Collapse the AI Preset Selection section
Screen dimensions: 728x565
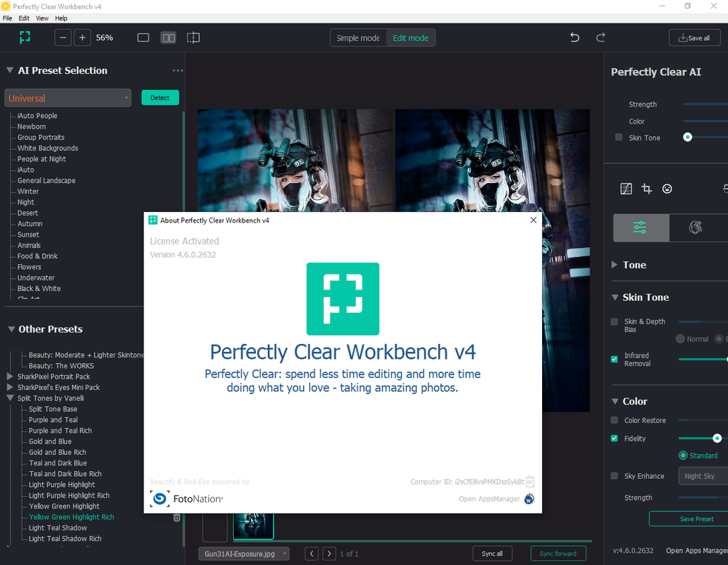click(10, 71)
